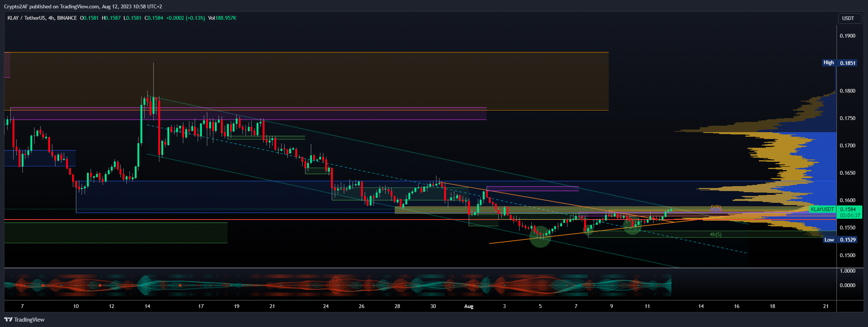Click the open value O0.1581

click(89, 18)
